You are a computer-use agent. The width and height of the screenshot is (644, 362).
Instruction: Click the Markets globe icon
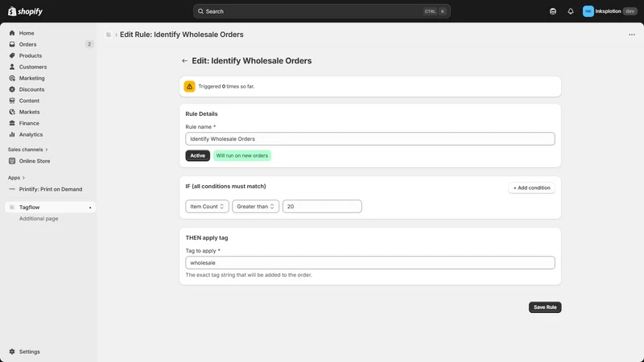click(12, 112)
